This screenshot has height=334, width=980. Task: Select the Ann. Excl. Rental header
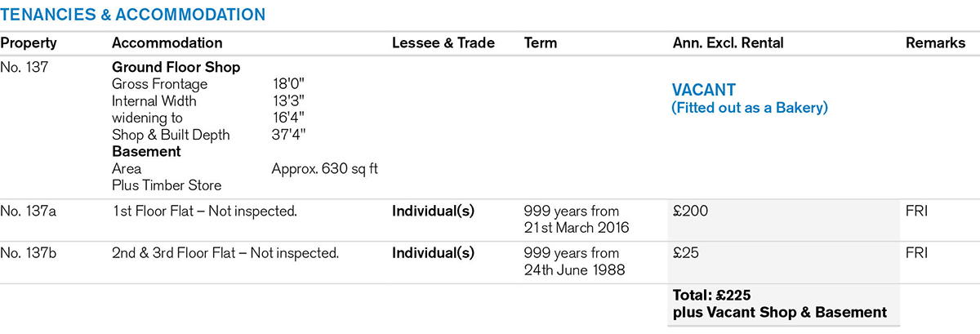click(x=728, y=43)
